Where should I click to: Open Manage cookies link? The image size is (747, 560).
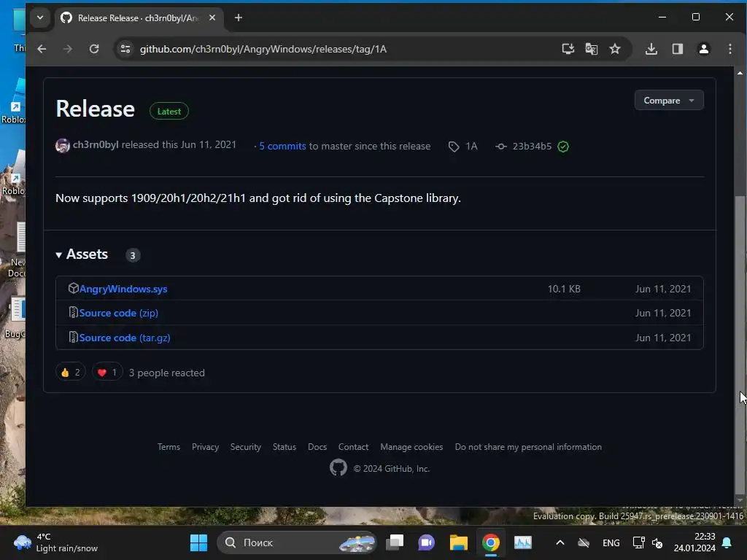[x=411, y=447]
